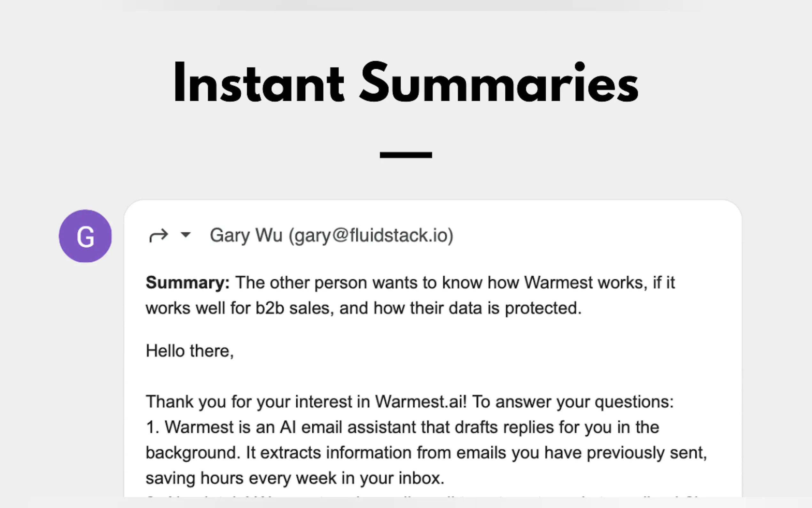Open the reply type dropdown caret
812x508 pixels.
coord(186,234)
